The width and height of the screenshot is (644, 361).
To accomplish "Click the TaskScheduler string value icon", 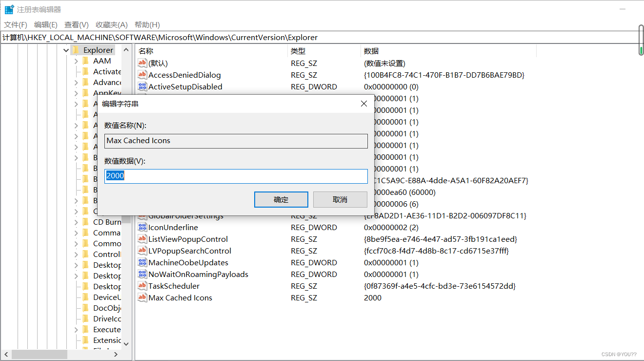I will click(142, 286).
